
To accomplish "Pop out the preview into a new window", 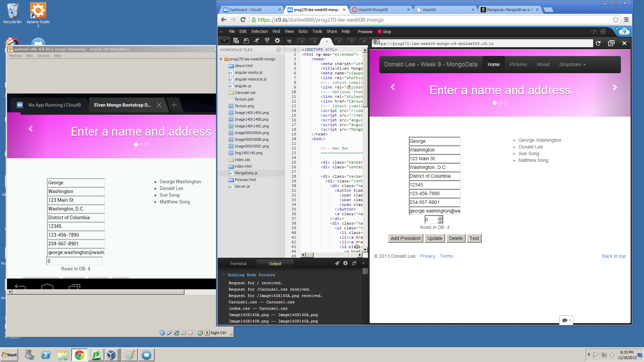I will (611, 43).
